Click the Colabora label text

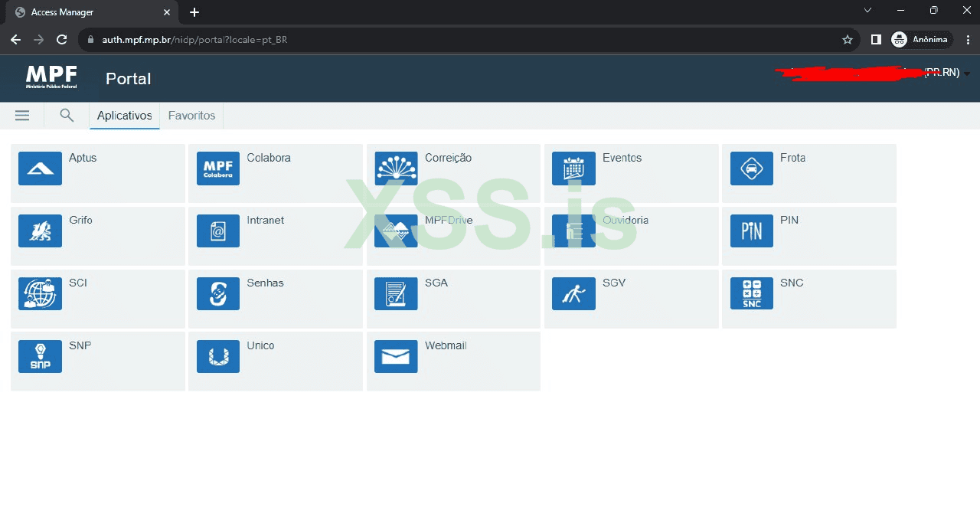[269, 158]
